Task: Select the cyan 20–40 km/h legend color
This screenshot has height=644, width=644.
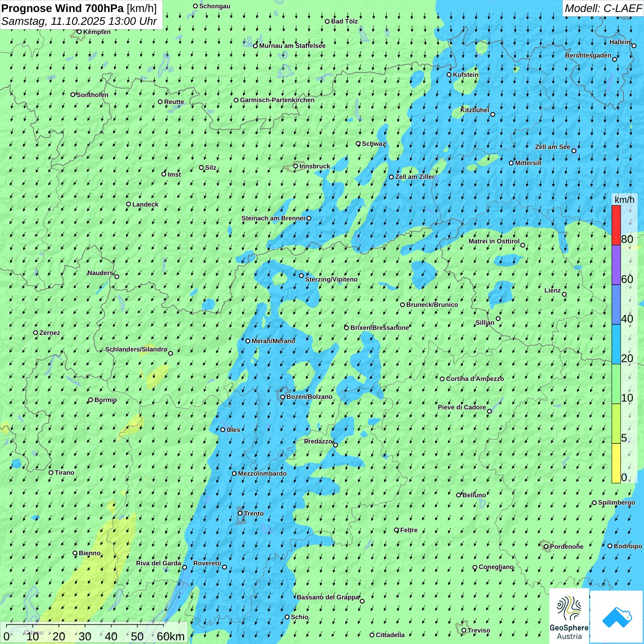Action: pyautogui.click(x=616, y=344)
